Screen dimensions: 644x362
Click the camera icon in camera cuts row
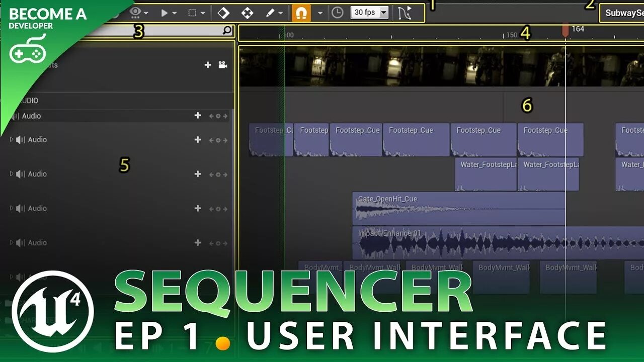222,65
